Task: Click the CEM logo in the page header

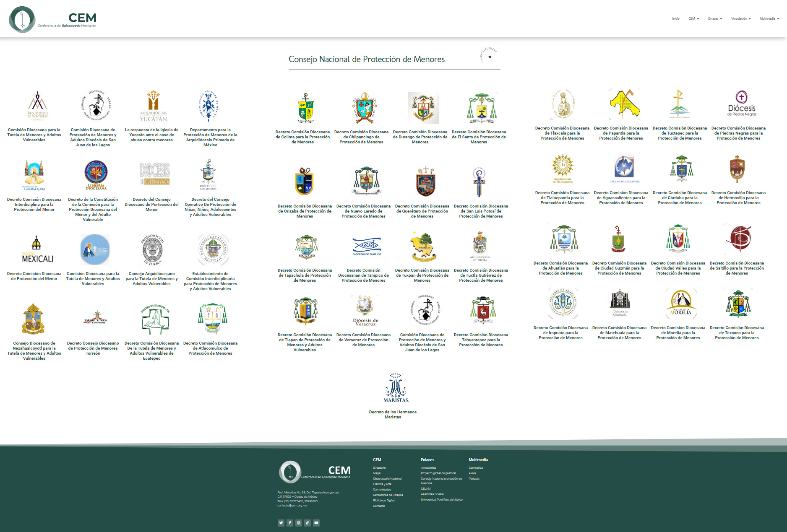Action: point(53,19)
